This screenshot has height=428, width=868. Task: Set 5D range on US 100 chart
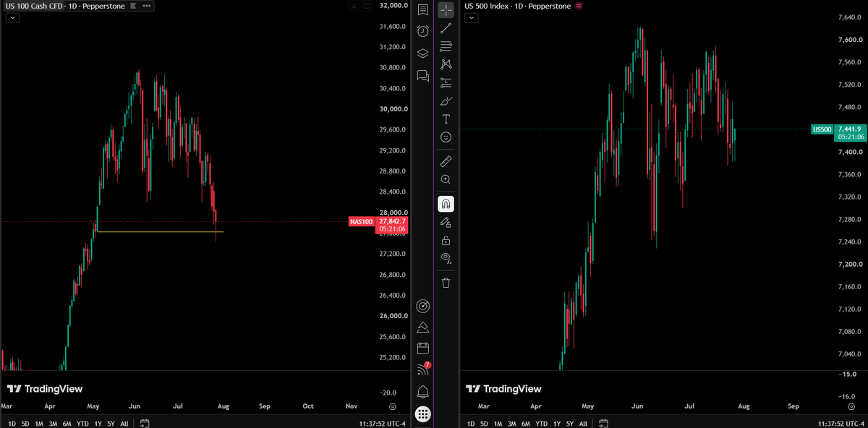click(x=25, y=423)
